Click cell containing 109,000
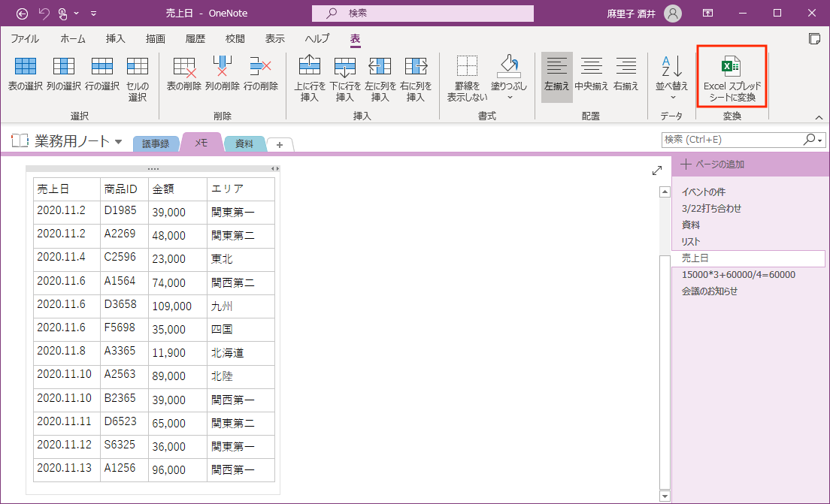This screenshot has height=504, width=830. pos(177,306)
